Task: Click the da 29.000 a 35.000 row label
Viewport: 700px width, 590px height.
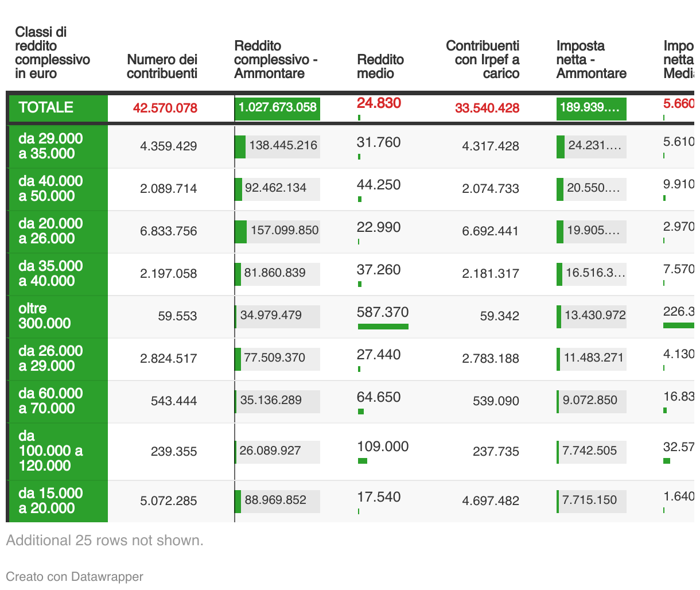Action: click(50, 146)
